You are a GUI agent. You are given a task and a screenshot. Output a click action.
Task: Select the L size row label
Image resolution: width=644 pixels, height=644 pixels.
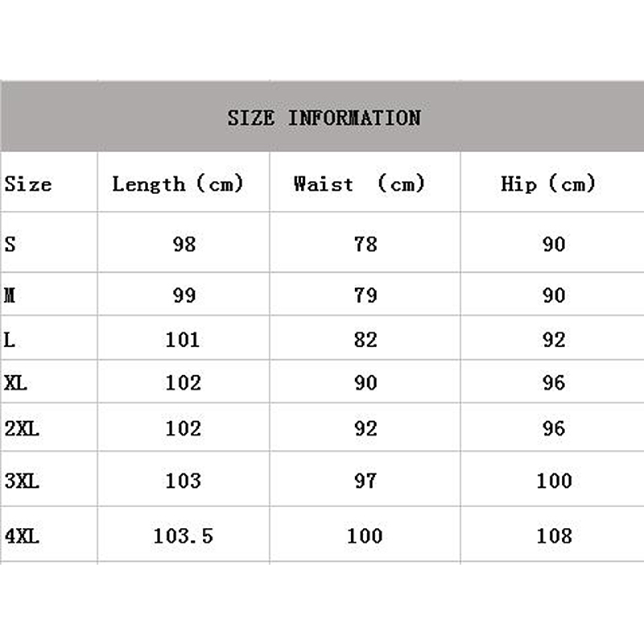pyautogui.click(x=10, y=340)
